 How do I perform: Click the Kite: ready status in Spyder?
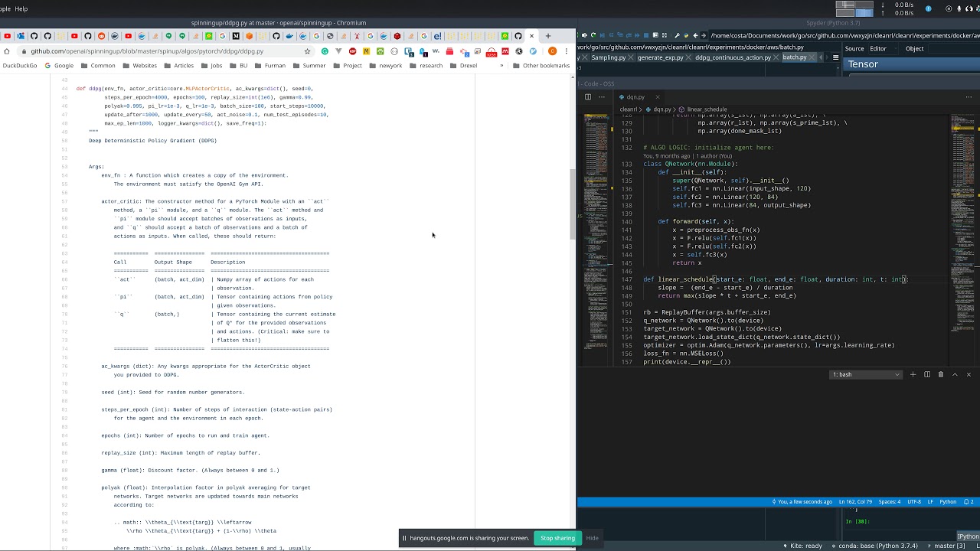click(x=803, y=546)
